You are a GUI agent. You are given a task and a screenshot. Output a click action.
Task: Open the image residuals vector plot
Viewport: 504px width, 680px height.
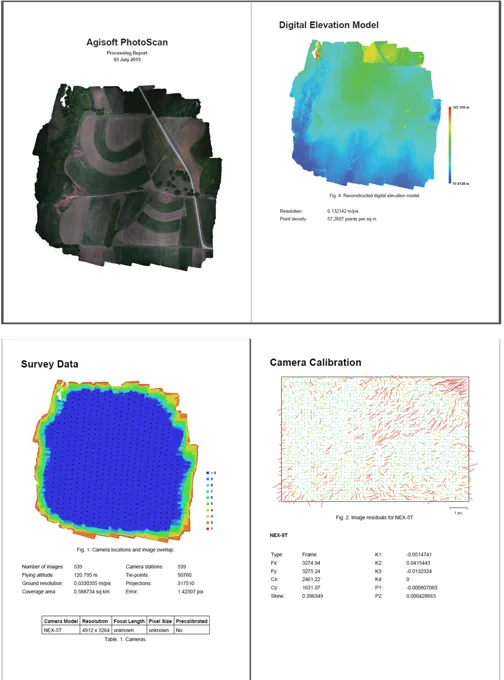[375, 439]
